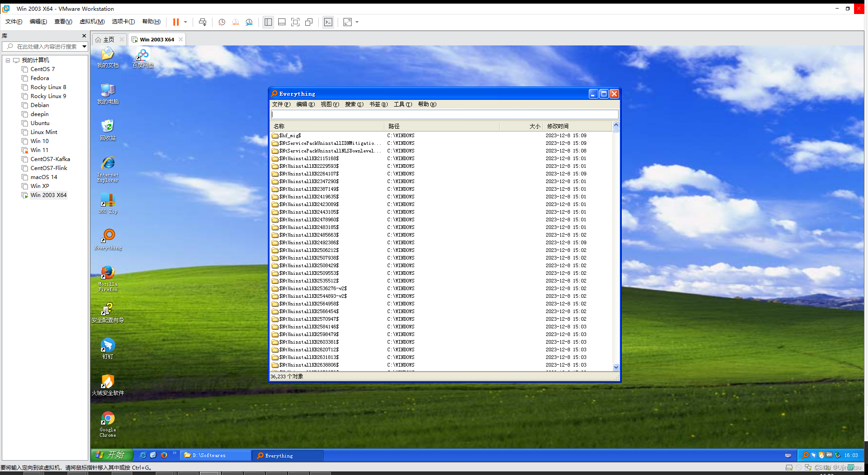Open Everything 工具(T) menu
The width and height of the screenshot is (868, 475).
click(x=402, y=104)
